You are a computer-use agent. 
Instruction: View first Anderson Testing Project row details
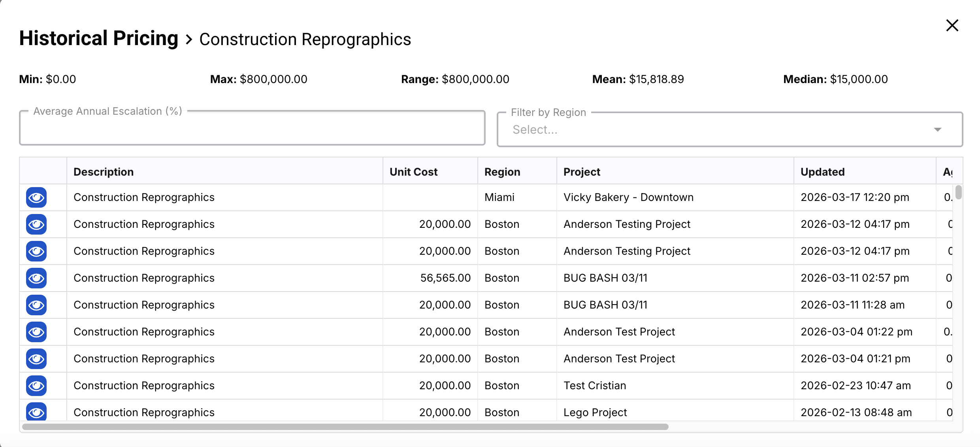point(36,224)
